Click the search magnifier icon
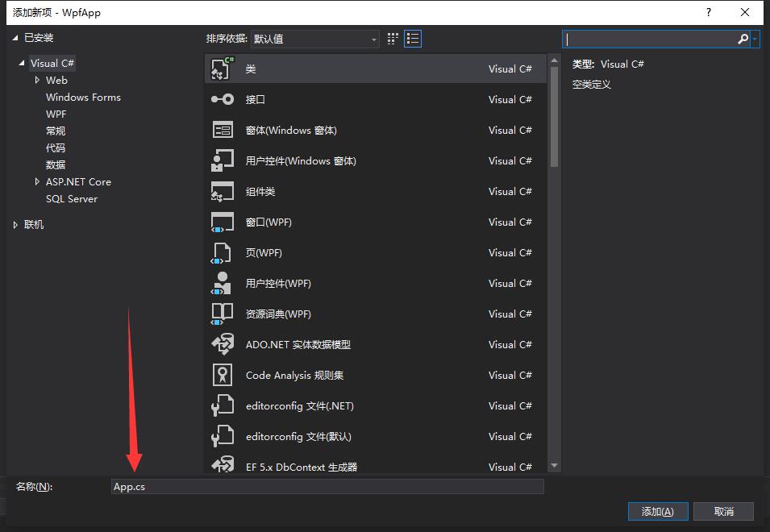 pyautogui.click(x=743, y=39)
